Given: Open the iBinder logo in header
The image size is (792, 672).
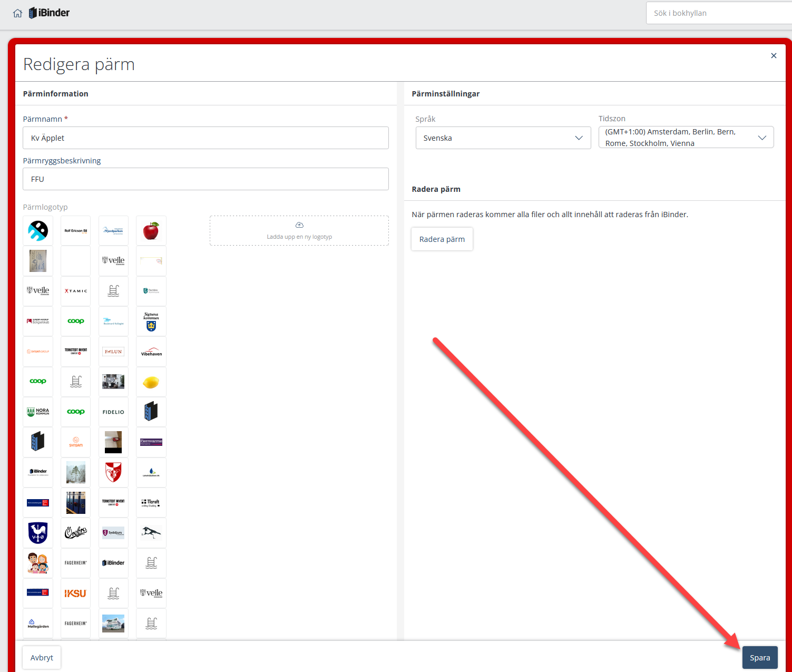Looking at the screenshot, I should 50,13.
